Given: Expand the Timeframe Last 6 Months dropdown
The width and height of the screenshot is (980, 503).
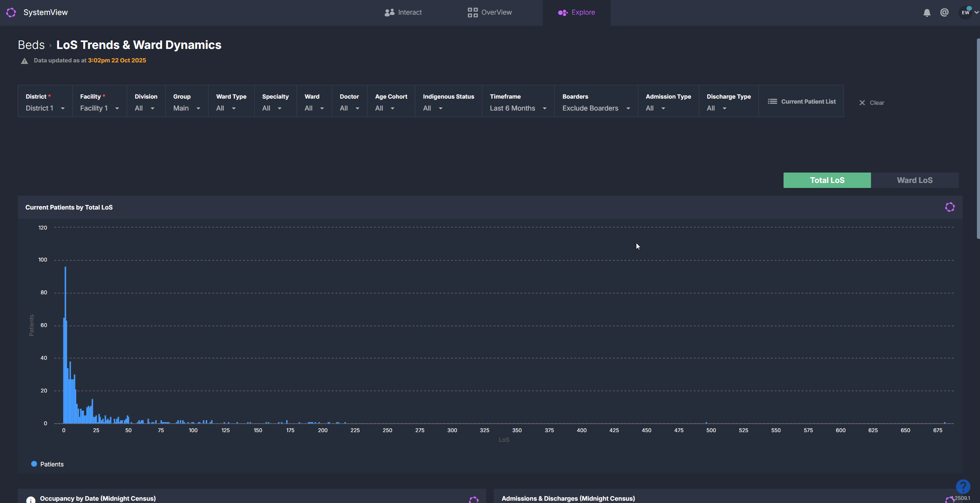Looking at the screenshot, I should coord(518,108).
